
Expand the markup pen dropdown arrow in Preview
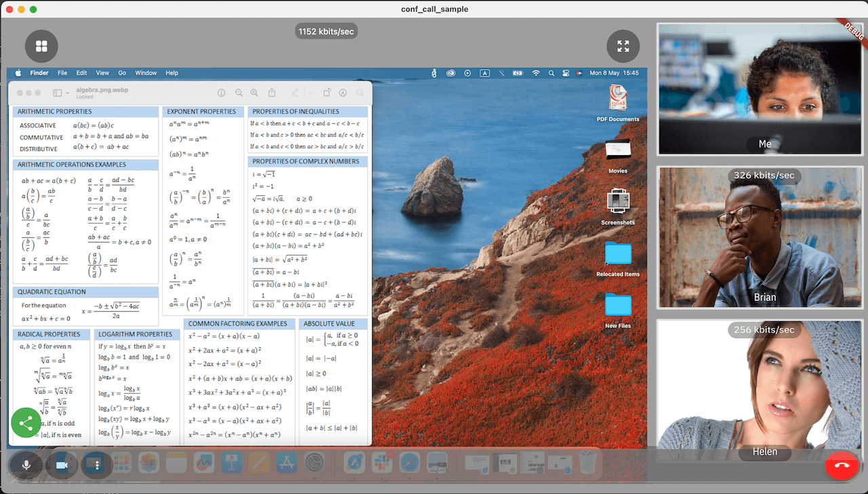click(x=310, y=93)
